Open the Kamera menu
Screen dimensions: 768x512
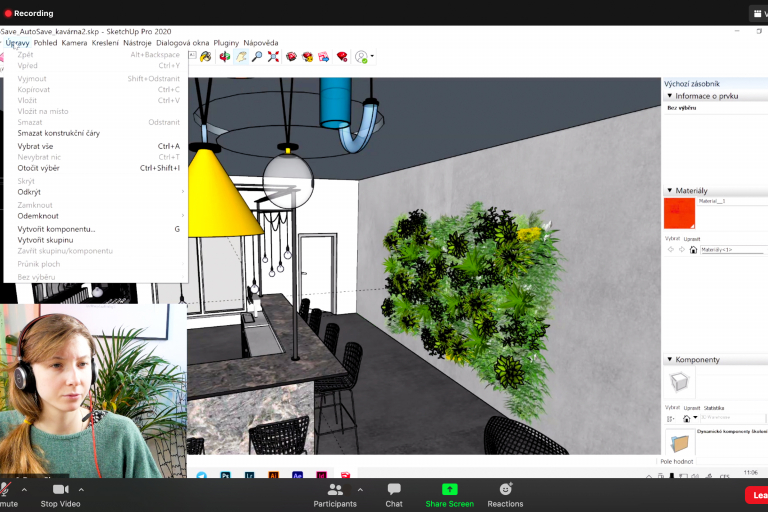point(74,43)
